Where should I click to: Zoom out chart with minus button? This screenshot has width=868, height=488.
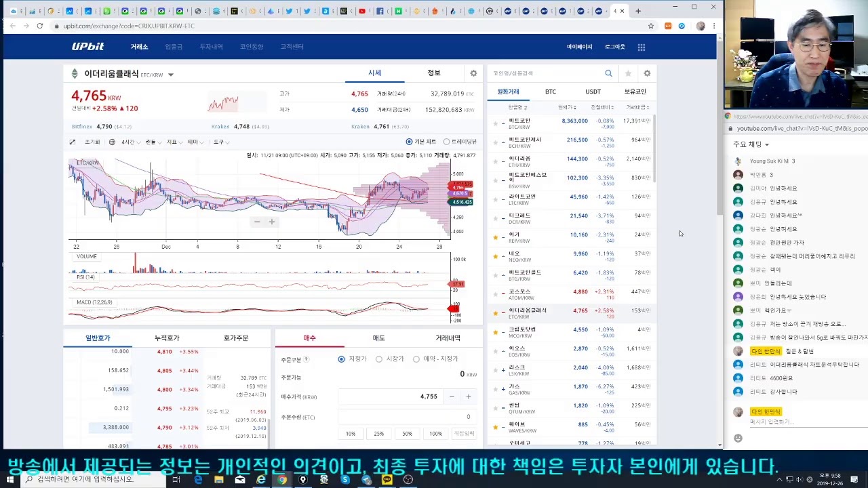[x=257, y=222]
